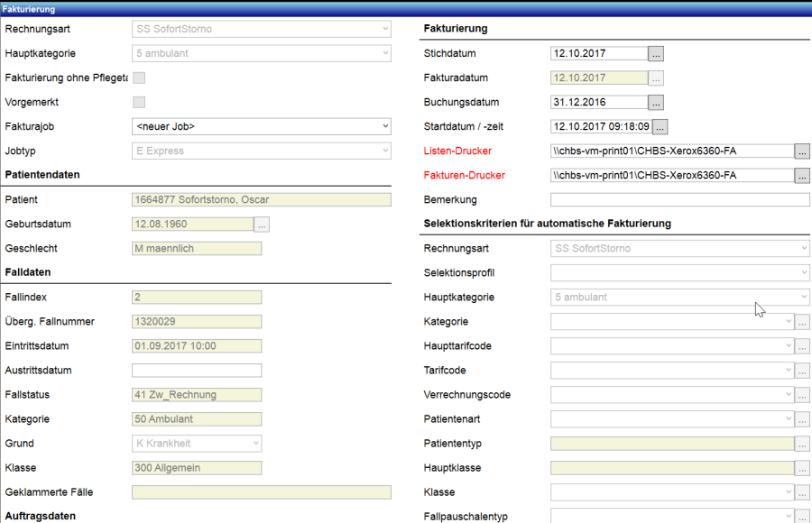Browse for Listen-Drucker via ellipsis button

coord(802,151)
